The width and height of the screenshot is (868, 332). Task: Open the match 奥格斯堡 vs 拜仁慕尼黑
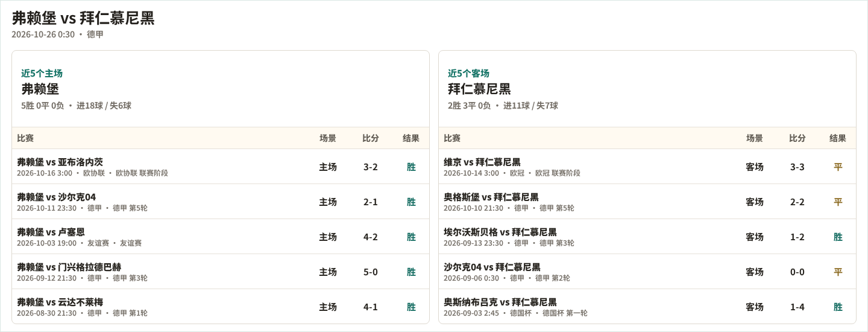(491, 197)
